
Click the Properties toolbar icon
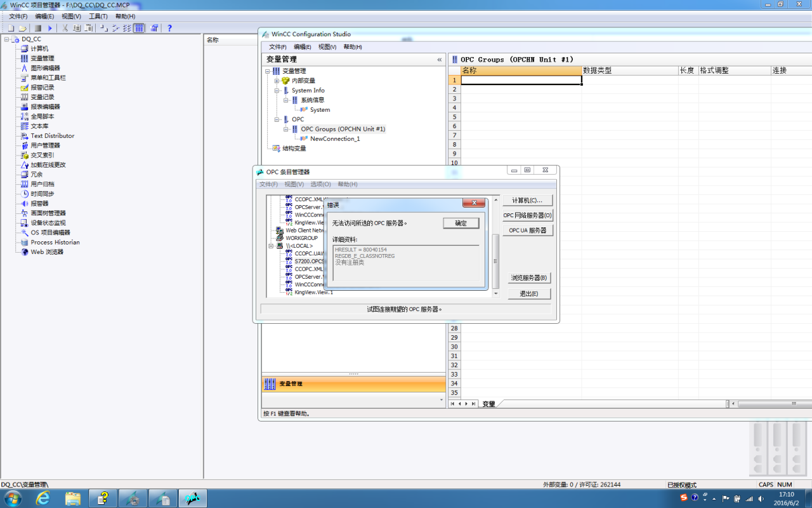point(154,28)
